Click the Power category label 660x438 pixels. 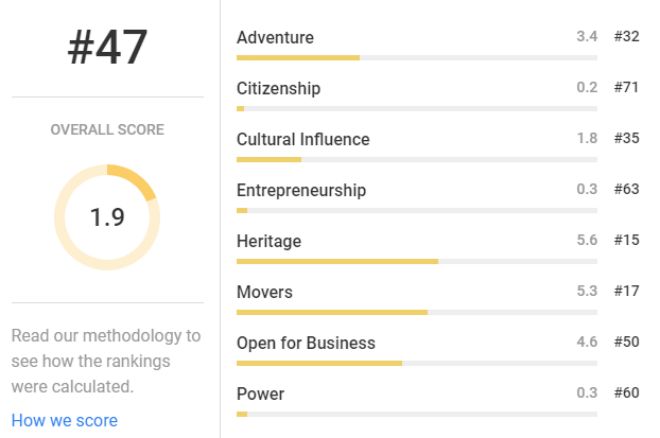click(261, 394)
